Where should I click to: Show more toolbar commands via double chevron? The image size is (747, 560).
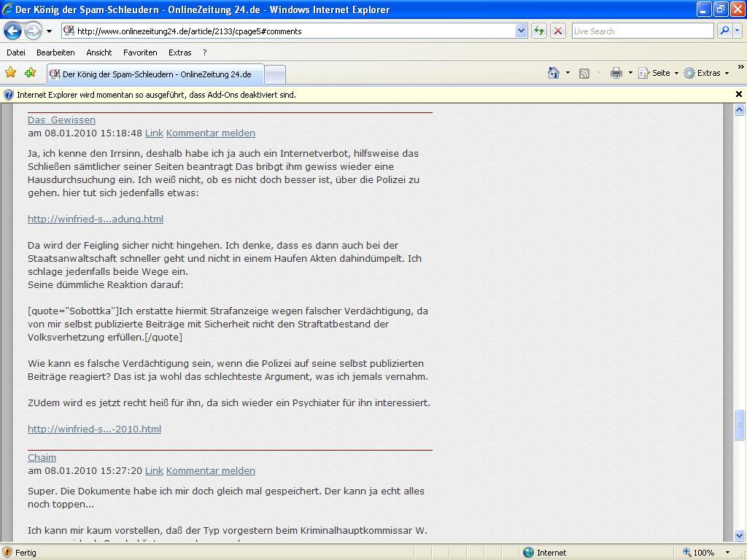pyautogui.click(x=740, y=67)
